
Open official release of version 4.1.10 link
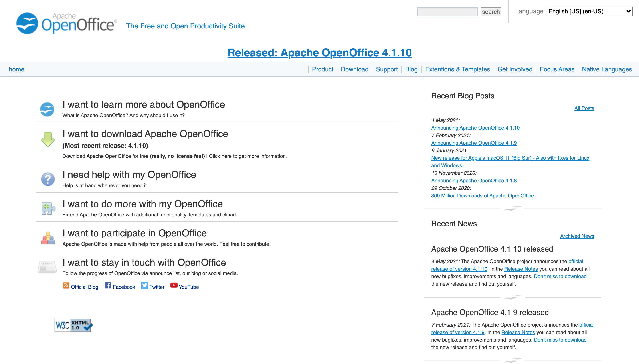(x=459, y=269)
